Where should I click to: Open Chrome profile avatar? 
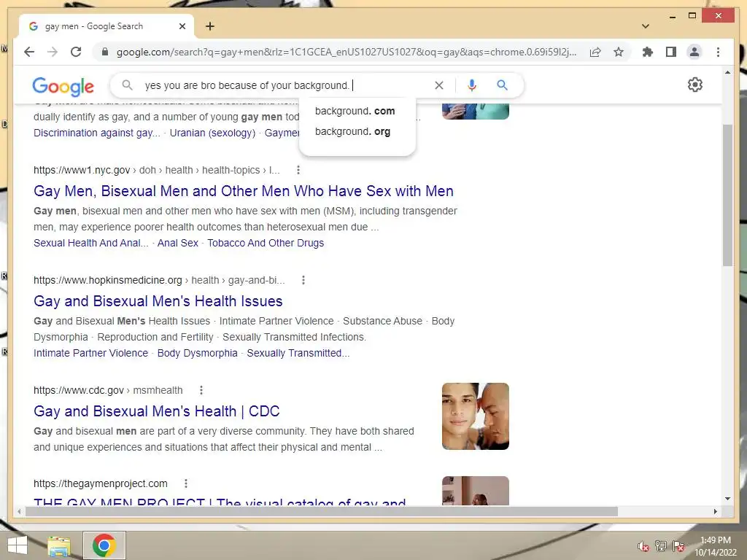pos(694,52)
